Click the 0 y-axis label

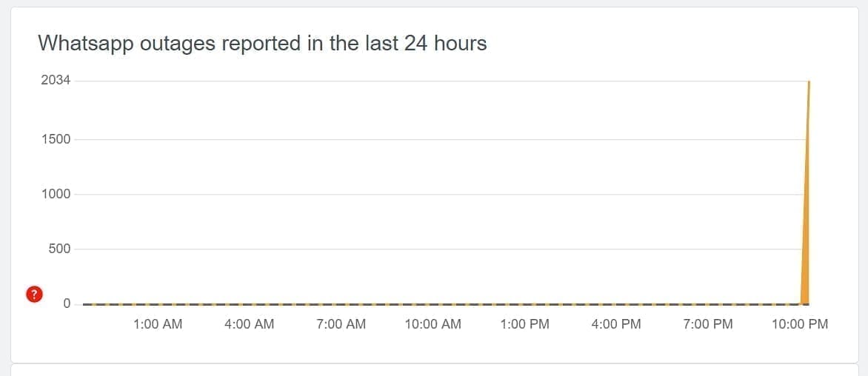[66, 303]
